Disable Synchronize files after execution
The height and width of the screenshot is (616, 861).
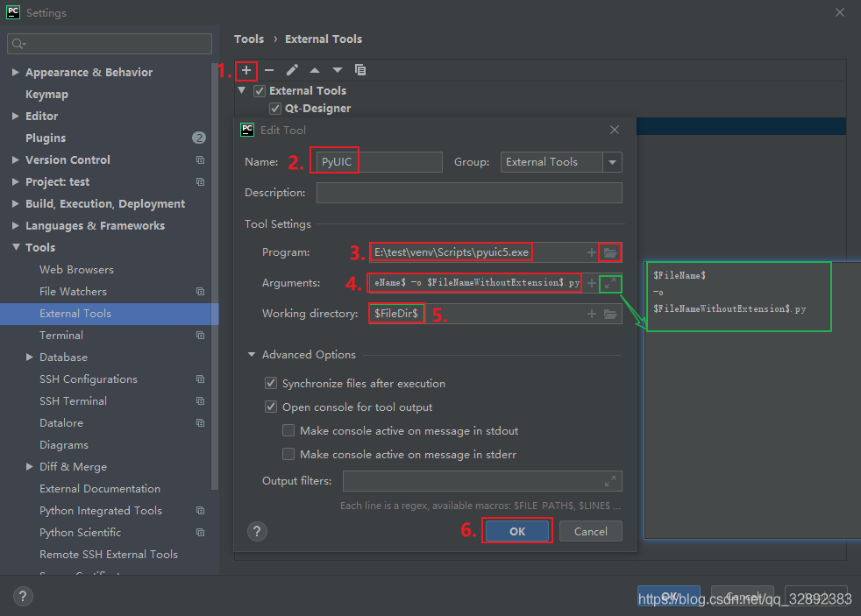coord(271,384)
